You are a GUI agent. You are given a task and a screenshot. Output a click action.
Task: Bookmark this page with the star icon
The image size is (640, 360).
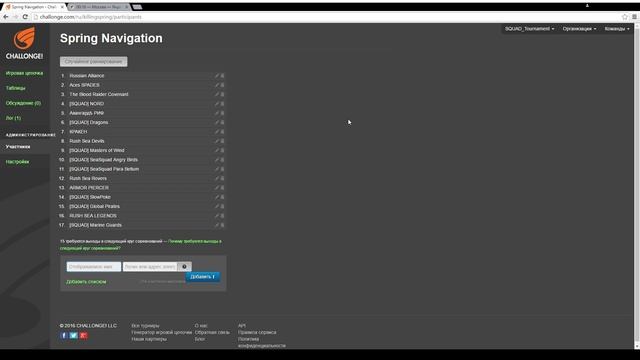624,17
